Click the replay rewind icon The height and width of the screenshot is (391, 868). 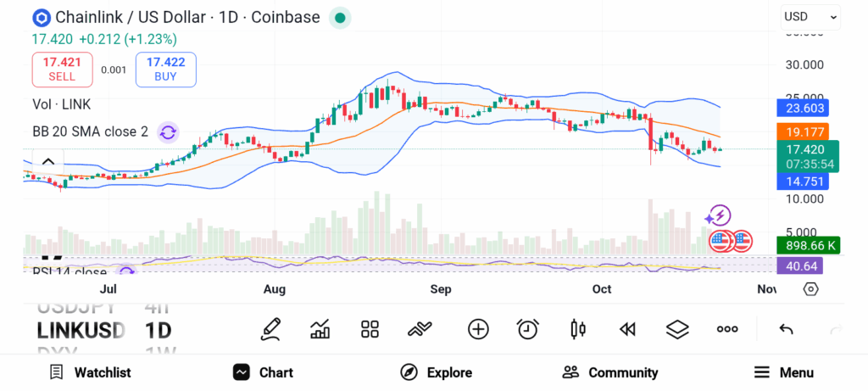627,329
